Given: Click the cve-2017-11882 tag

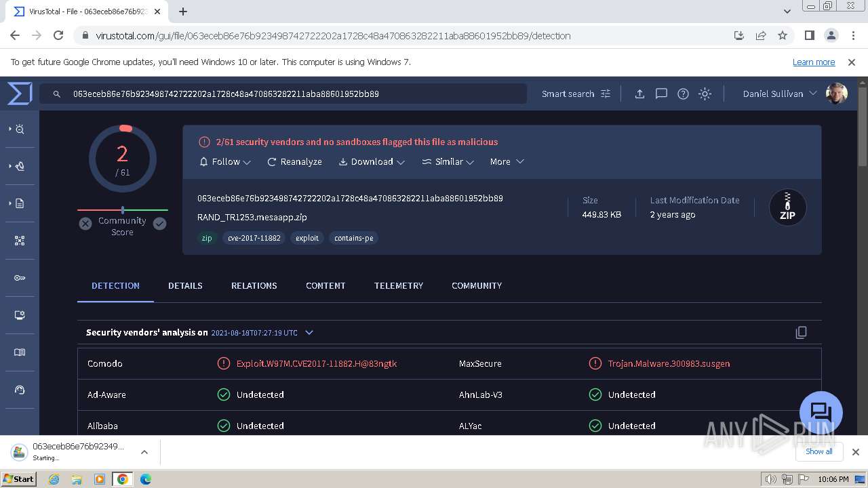Looking at the screenshot, I should coord(254,238).
